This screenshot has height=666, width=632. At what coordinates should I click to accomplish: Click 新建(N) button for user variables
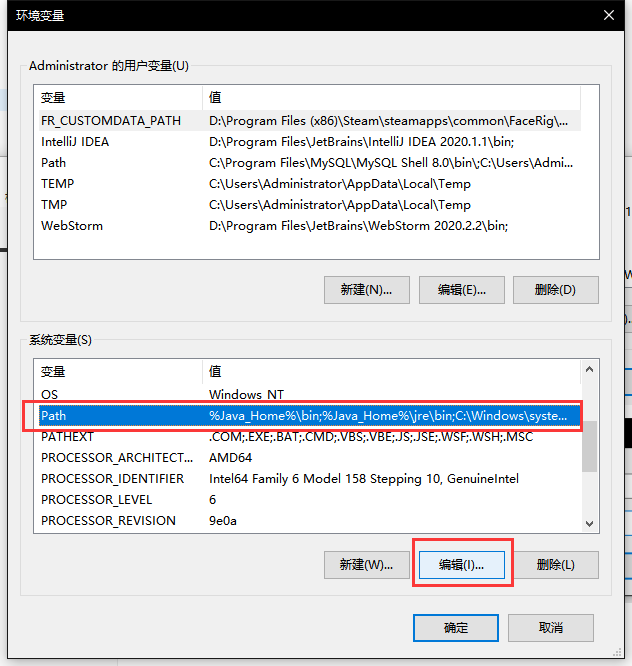[366, 290]
